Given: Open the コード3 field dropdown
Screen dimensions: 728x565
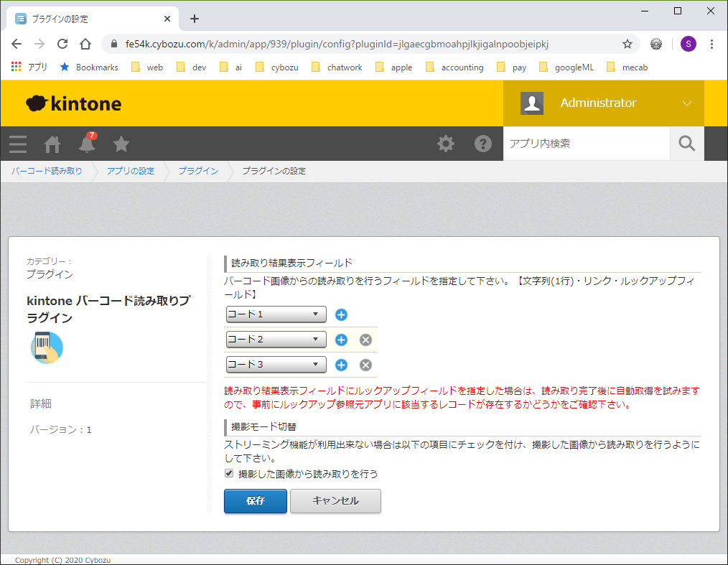Looking at the screenshot, I should 276,365.
